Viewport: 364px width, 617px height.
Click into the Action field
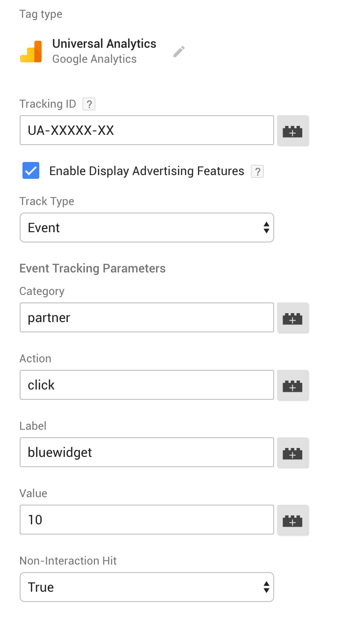[x=146, y=385]
